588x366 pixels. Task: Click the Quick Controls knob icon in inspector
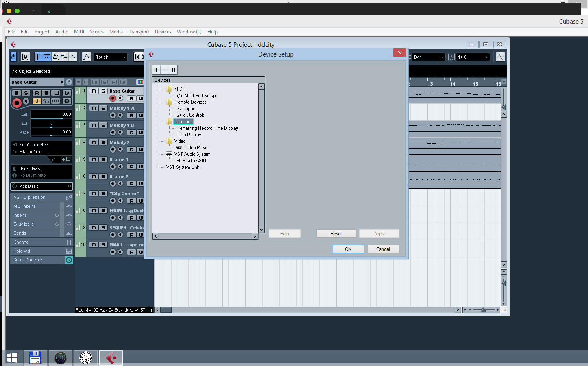[x=69, y=260]
